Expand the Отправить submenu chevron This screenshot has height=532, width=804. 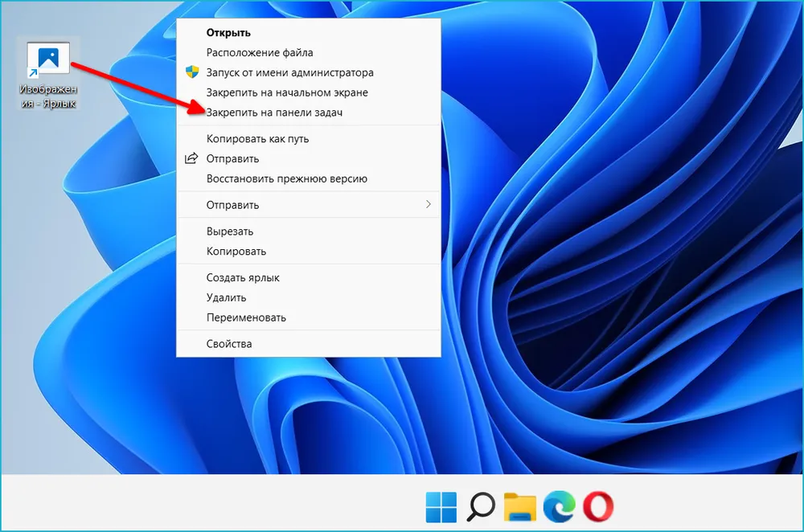click(429, 205)
